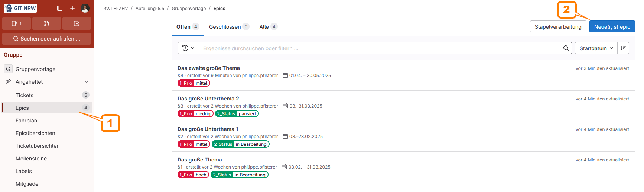This screenshot has height=192, width=644.
Task: Click Abteilung-5.5 breadcrumb
Action: coord(150,9)
